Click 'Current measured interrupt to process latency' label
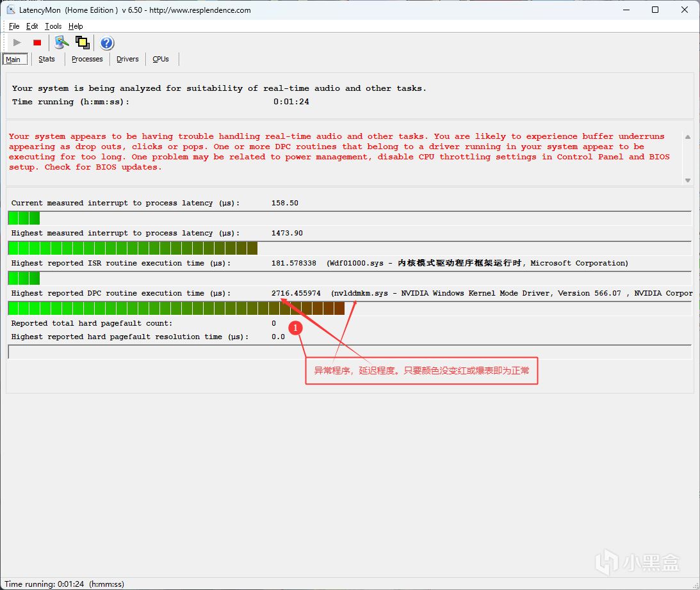 tap(126, 203)
